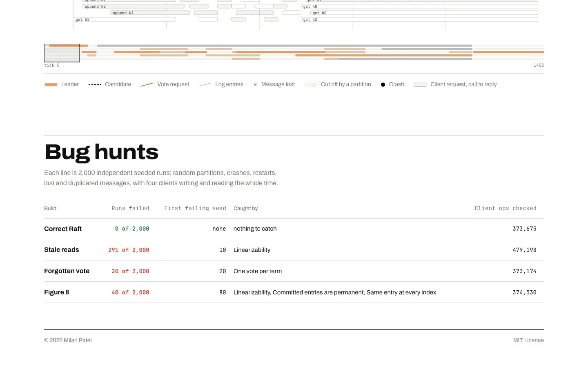588x368 pixels.
Task: Click the 'tick 0' minimap label
Action: pyautogui.click(x=52, y=65)
